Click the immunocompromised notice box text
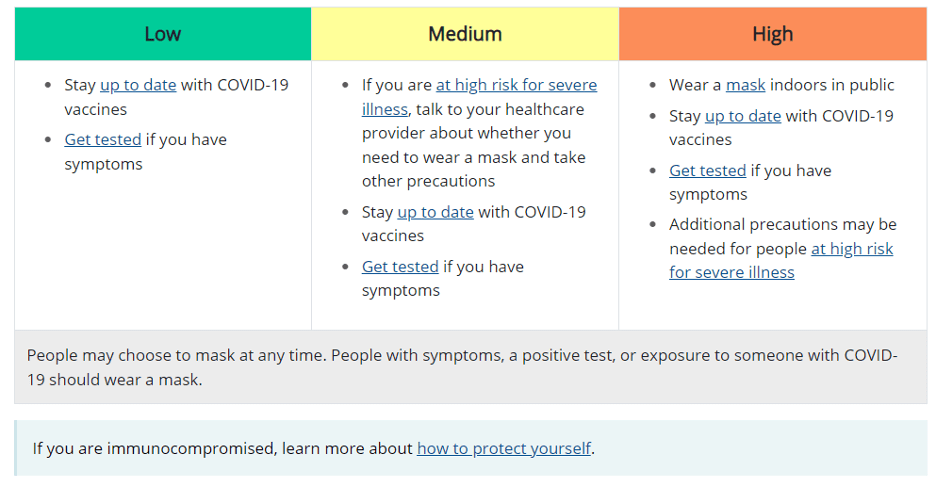936x488 pixels. tap(220, 448)
